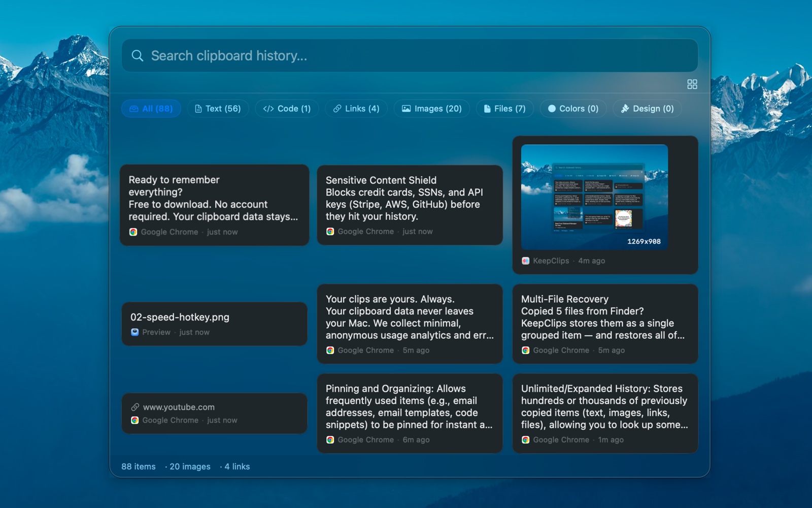Screen dimensions: 812x508
Task: Select the Images (20) tab
Action: click(431, 108)
